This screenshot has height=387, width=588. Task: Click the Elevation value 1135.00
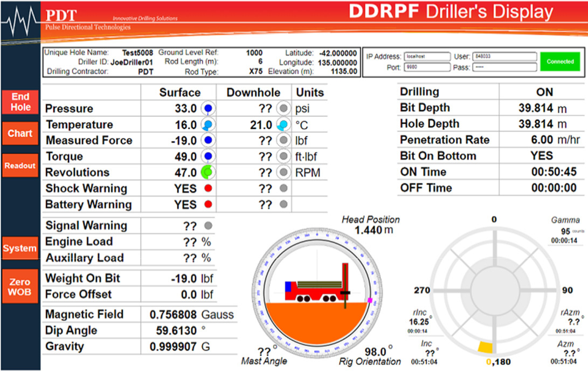pyautogui.click(x=344, y=71)
